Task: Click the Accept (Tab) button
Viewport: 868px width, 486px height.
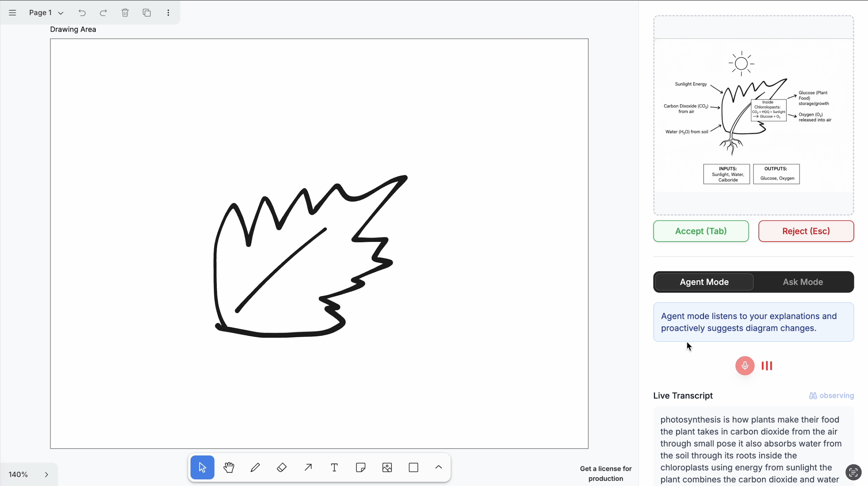Action: [x=701, y=231]
